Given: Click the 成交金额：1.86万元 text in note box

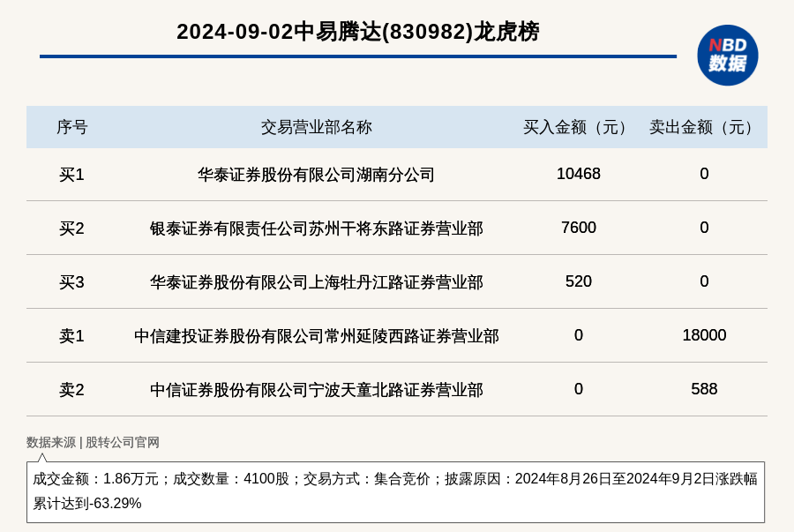Looking at the screenshot, I should [95, 479].
